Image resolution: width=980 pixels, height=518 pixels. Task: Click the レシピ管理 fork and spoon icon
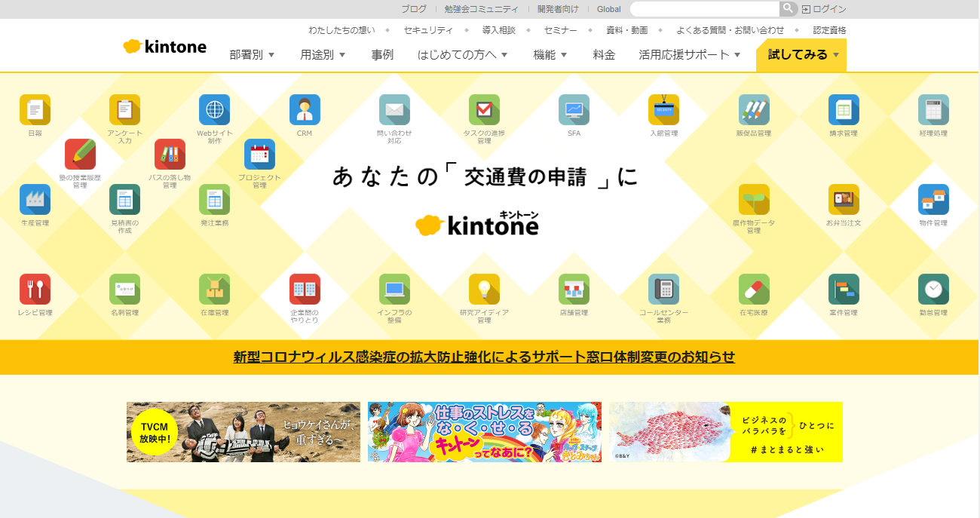(35, 289)
